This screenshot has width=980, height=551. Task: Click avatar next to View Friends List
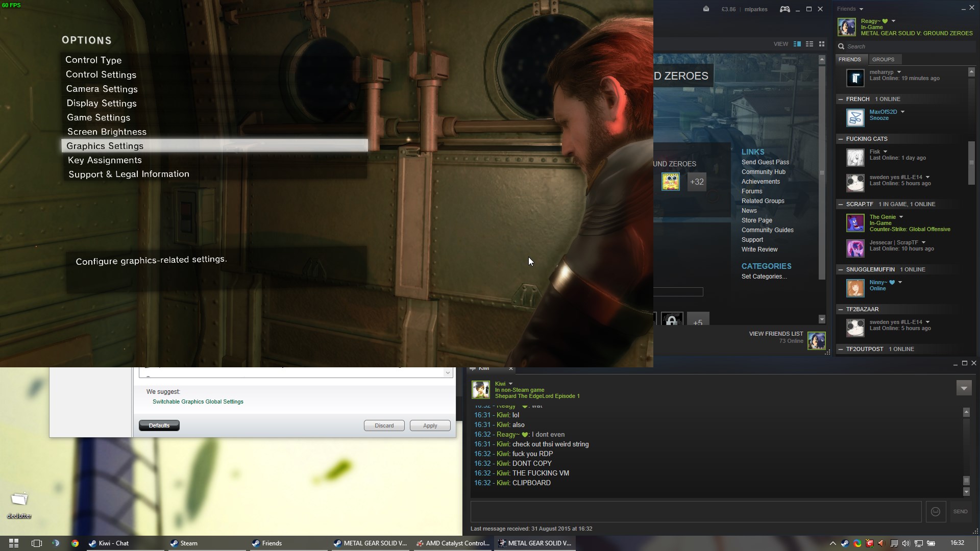click(x=817, y=341)
